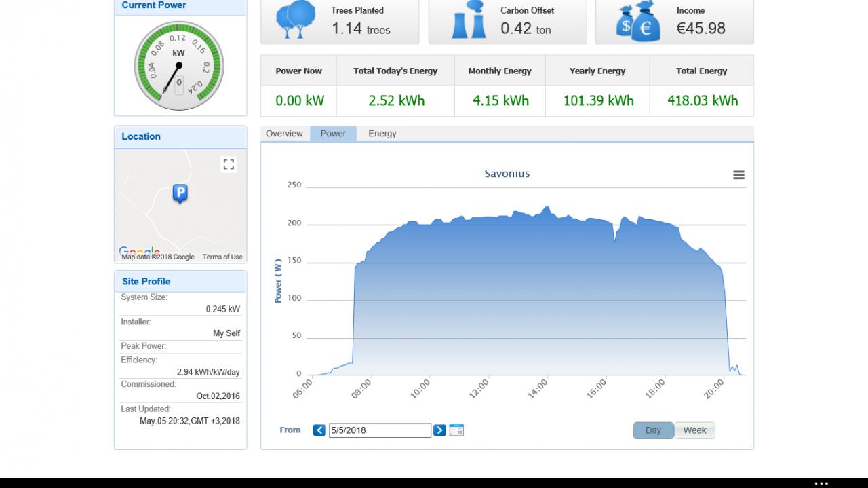This screenshot has width=868, height=488.
Task: Click the 0.42 ton carbon offset value
Action: (x=526, y=29)
